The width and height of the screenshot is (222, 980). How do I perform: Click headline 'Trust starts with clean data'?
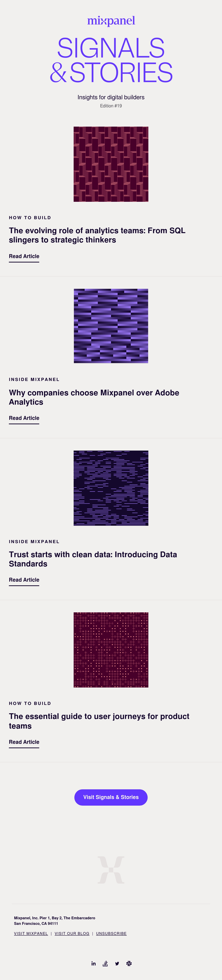(93, 559)
